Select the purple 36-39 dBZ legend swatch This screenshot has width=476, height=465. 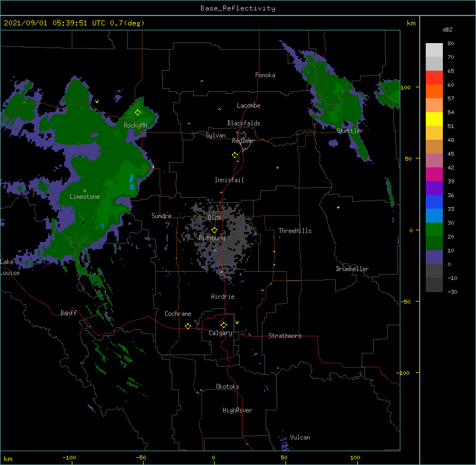tap(434, 188)
